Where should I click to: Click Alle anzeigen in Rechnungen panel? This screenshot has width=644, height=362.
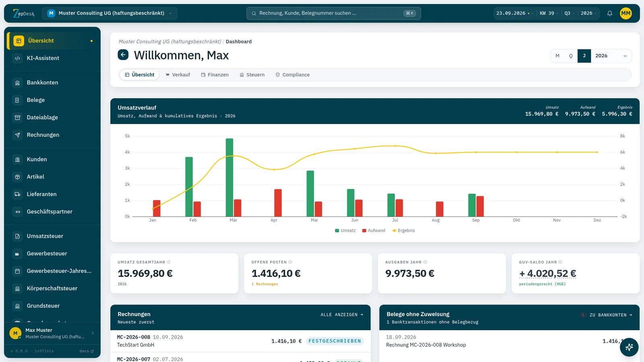tap(342, 315)
